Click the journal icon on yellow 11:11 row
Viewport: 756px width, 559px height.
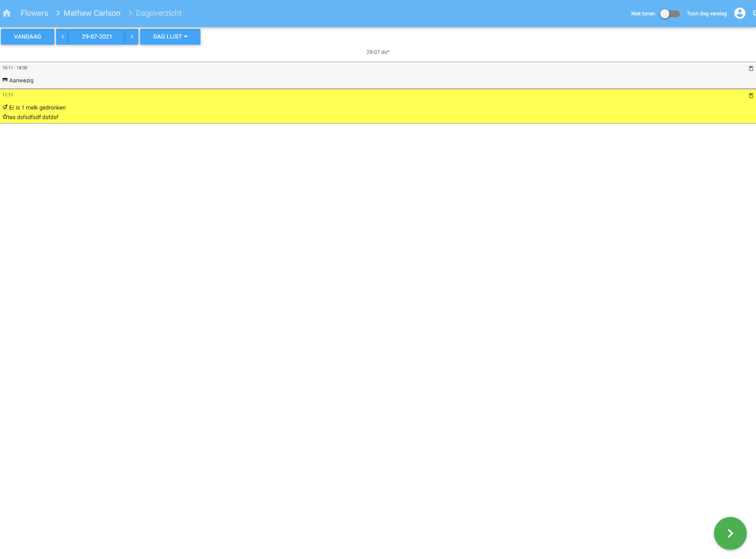coord(751,96)
